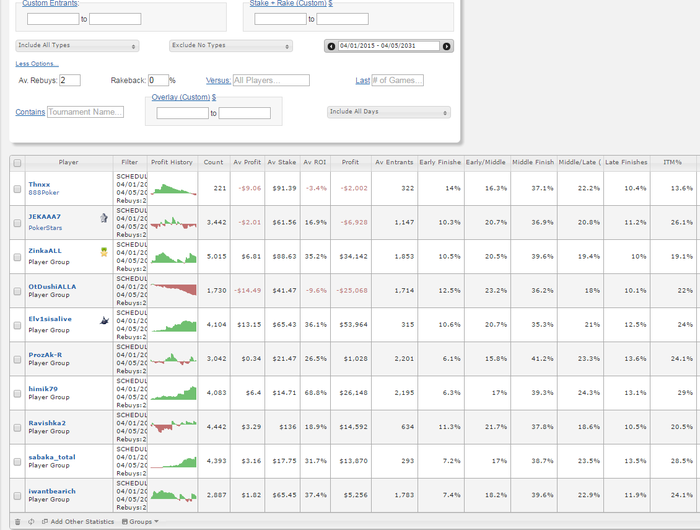Check the ZinkaALL row checkbox
Viewport: 700px width, 530px height.
click(x=17, y=257)
